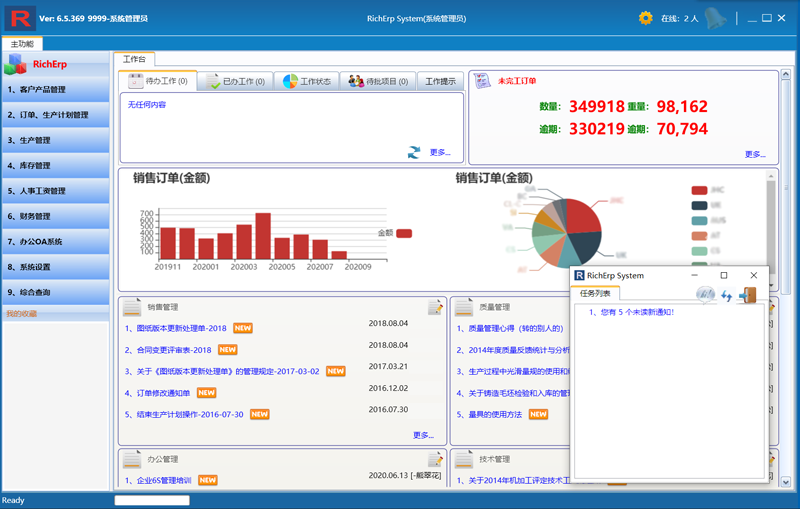Click edit icon on 办公管理 panel header
The image size is (800, 509).
coord(435,459)
